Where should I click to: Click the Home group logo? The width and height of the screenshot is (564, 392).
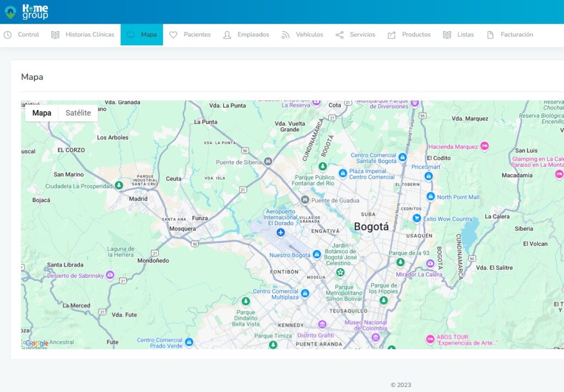coord(26,12)
